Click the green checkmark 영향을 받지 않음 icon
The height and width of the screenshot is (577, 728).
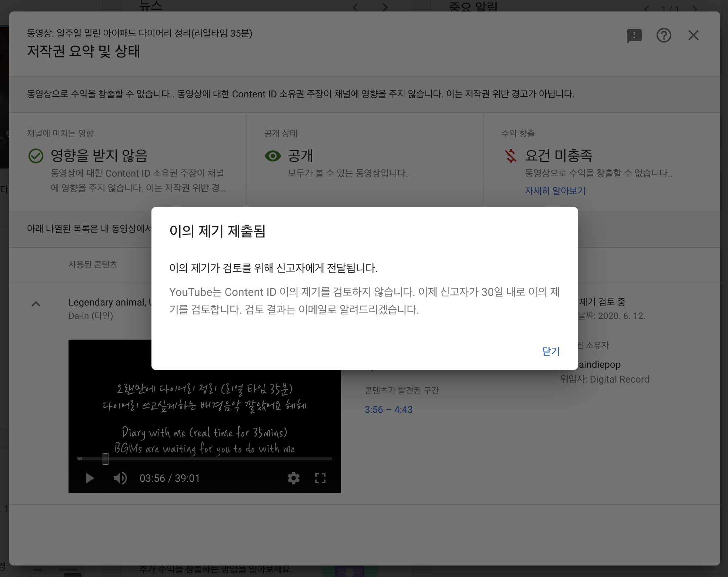(x=36, y=156)
